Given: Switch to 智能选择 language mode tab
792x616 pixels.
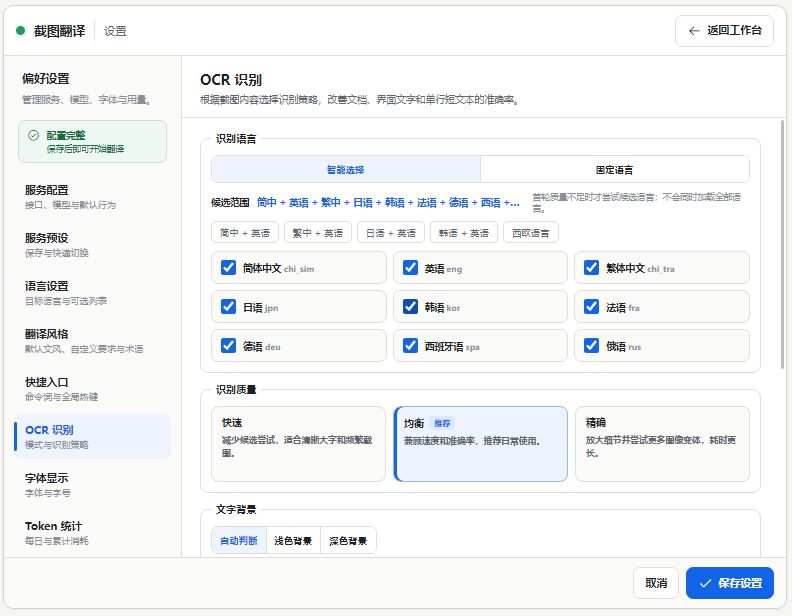Looking at the screenshot, I should tap(345, 169).
